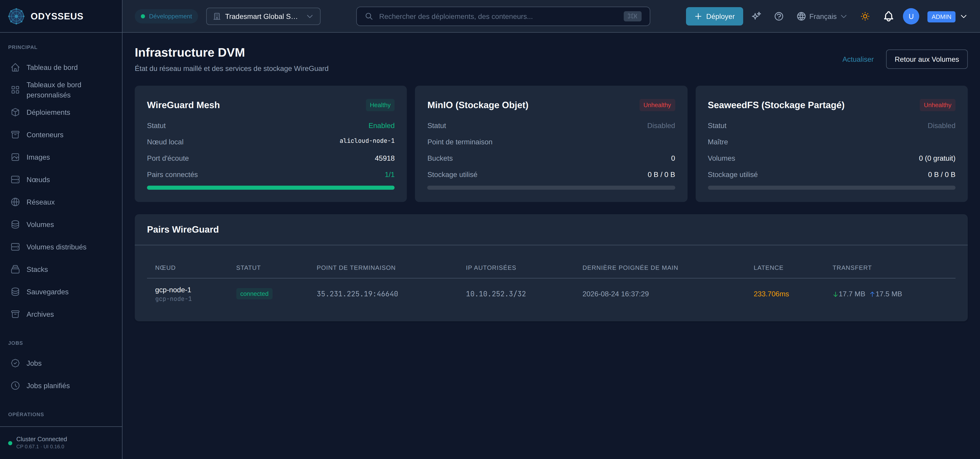The image size is (980, 459).
Task: Open the Français language dropdown
Action: [x=822, y=16]
